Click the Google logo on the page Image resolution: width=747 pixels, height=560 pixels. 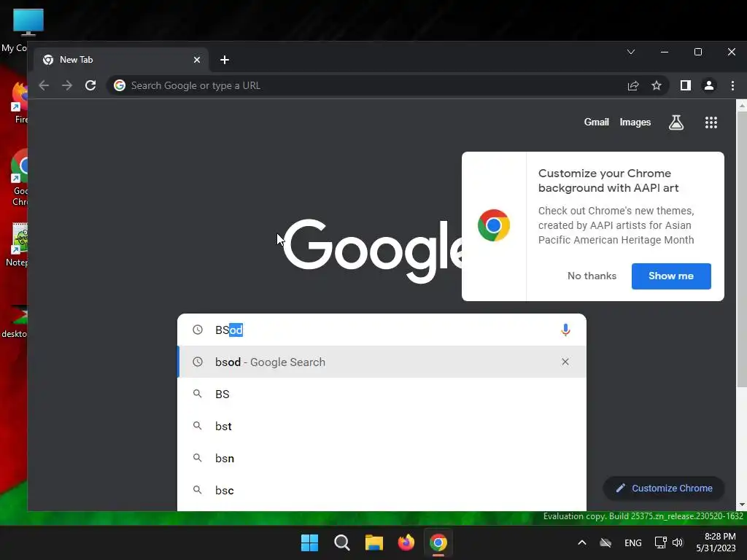pyautogui.click(x=373, y=251)
